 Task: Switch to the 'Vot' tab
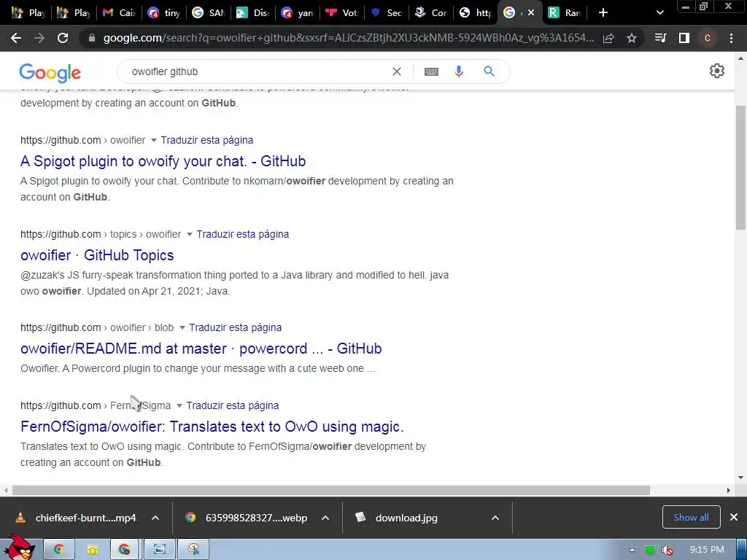click(x=342, y=12)
